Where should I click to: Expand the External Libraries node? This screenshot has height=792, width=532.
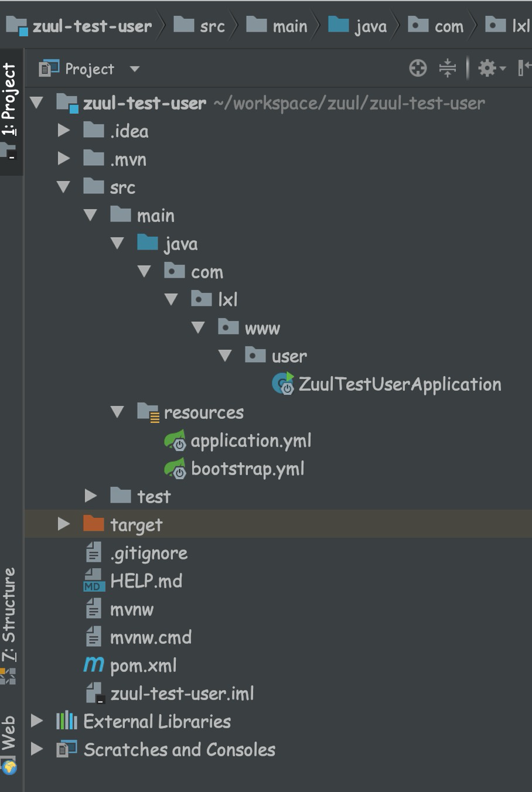[37, 721]
